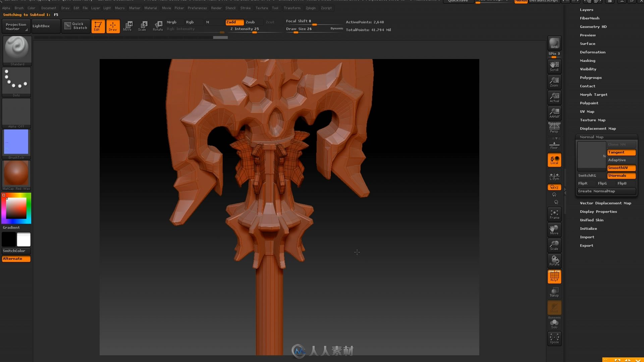Expand the Displacement Map panel
The image size is (644, 362).
click(x=598, y=128)
